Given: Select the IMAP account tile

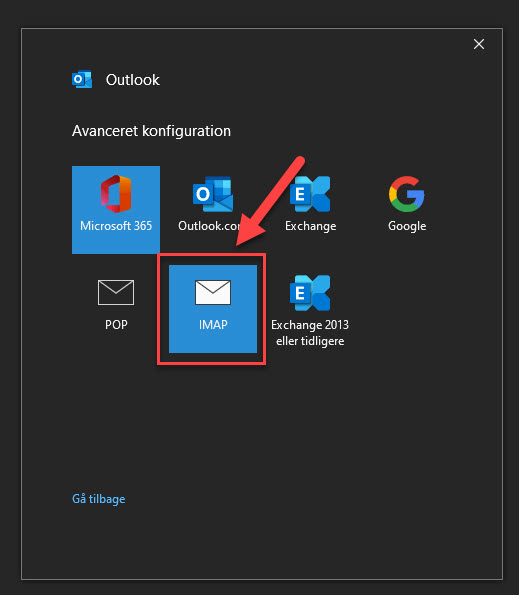Looking at the screenshot, I should pos(213,309).
